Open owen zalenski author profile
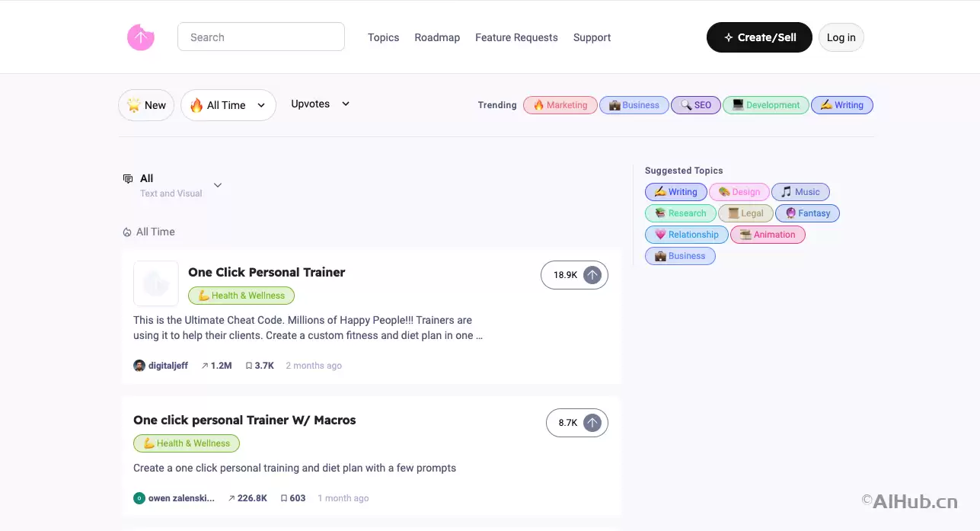This screenshot has height=531, width=980. tap(181, 498)
